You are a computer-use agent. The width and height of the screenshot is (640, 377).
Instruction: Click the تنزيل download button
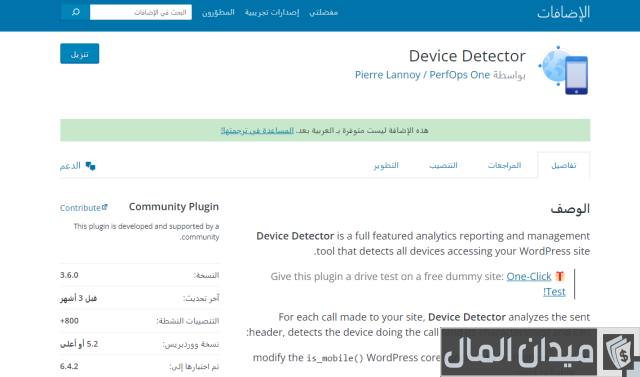[80, 53]
